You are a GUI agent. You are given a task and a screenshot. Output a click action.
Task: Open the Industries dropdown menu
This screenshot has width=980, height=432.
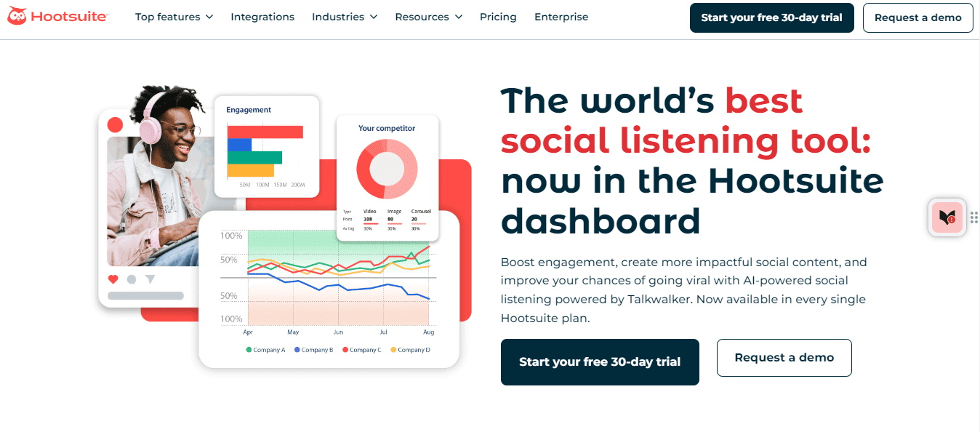tap(344, 17)
